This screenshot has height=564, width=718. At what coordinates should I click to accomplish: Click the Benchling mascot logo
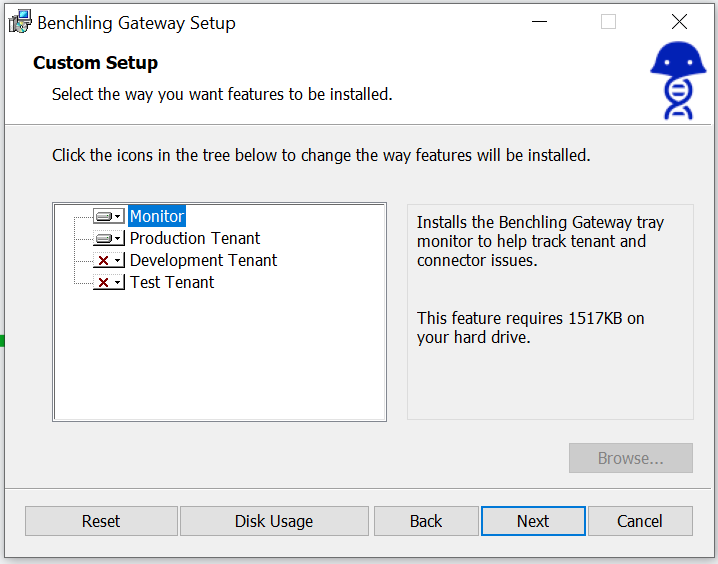pyautogui.click(x=678, y=81)
